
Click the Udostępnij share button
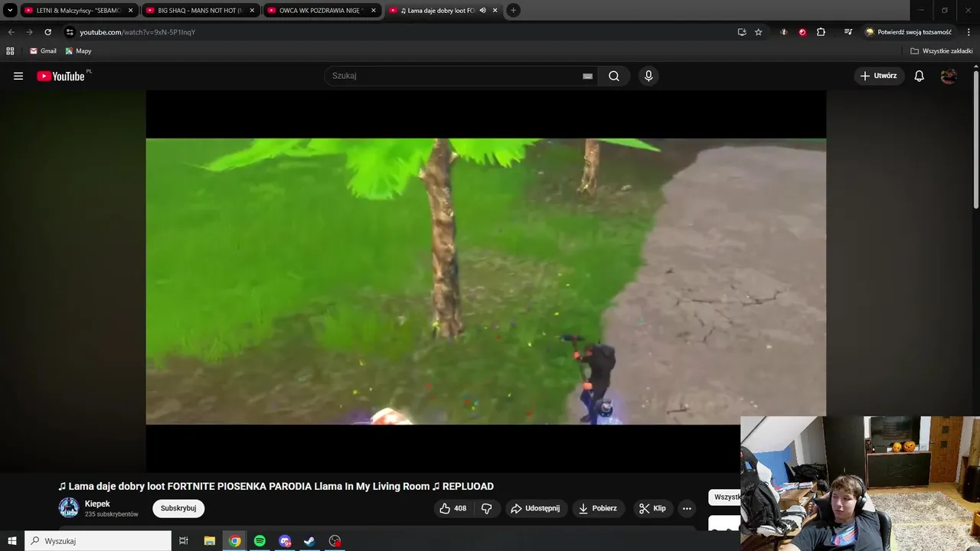[x=535, y=508]
